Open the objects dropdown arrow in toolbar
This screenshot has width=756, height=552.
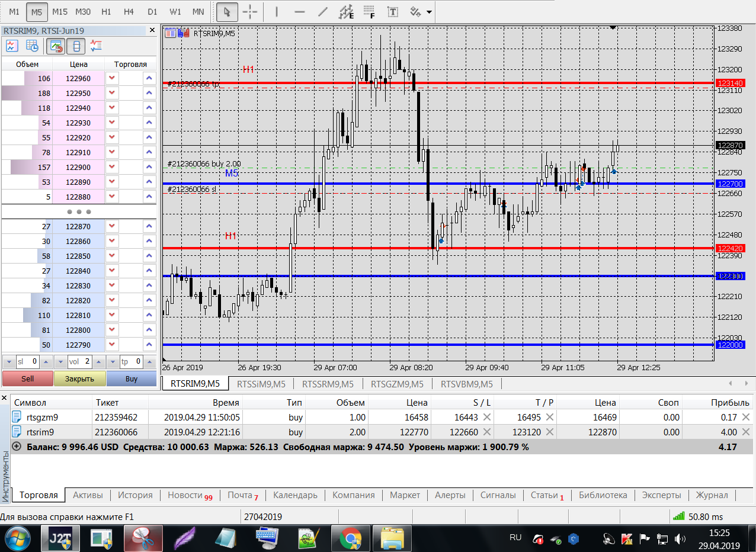(429, 12)
